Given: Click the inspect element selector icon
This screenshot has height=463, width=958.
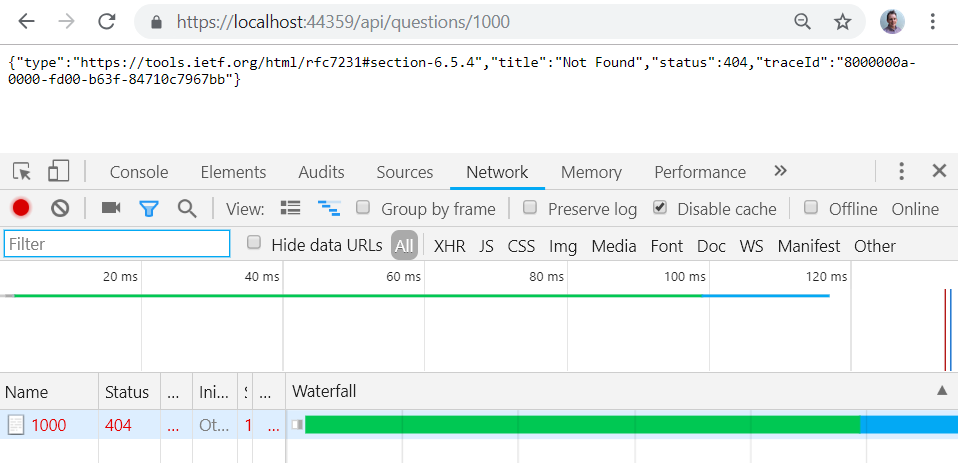Looking at the screenshot, I should click(x=22, y=171).
